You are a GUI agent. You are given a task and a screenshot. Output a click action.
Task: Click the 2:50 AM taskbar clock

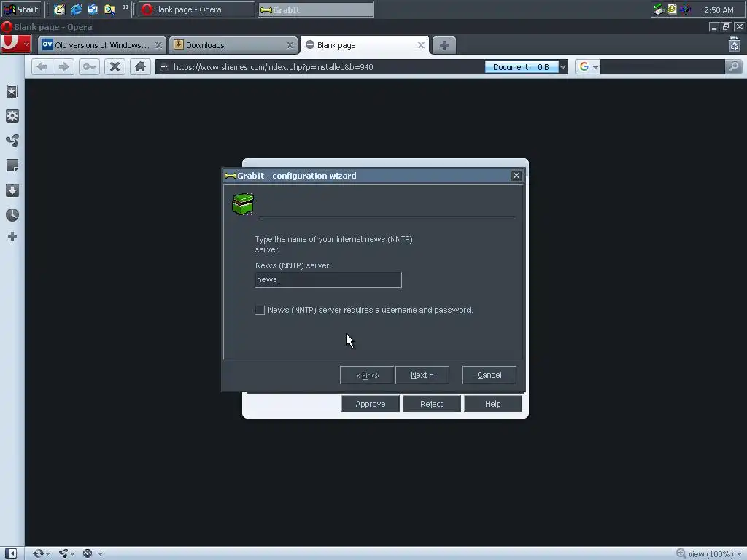pos(719,10)
